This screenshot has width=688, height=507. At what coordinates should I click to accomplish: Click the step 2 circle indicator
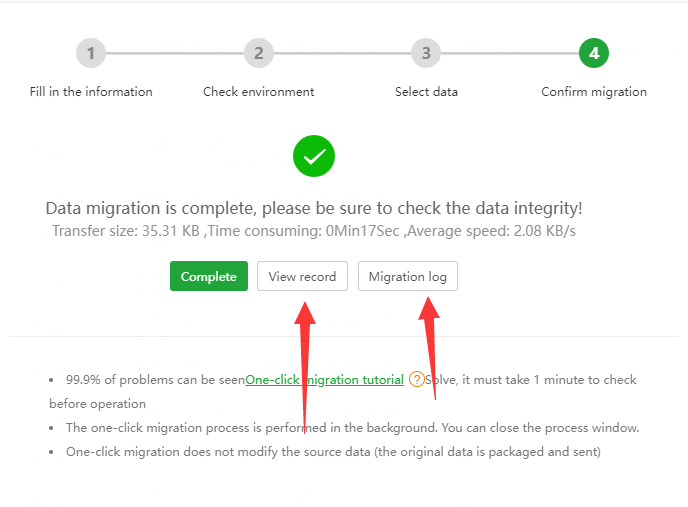(259, 53)
